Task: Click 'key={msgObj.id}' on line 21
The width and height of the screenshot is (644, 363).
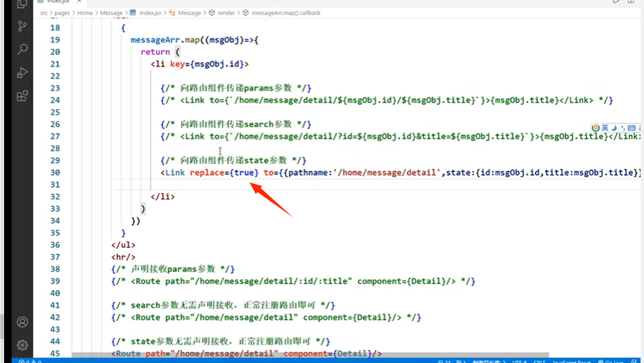Action: pyautogui.click(x=207, y=64)
